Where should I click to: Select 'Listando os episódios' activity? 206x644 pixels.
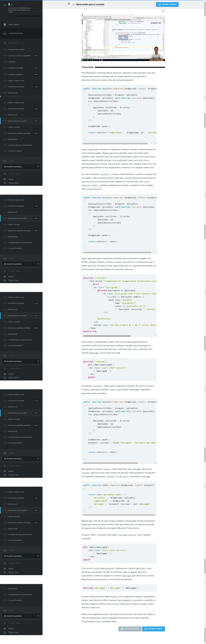pyautogui.click(x=15, y=68)
